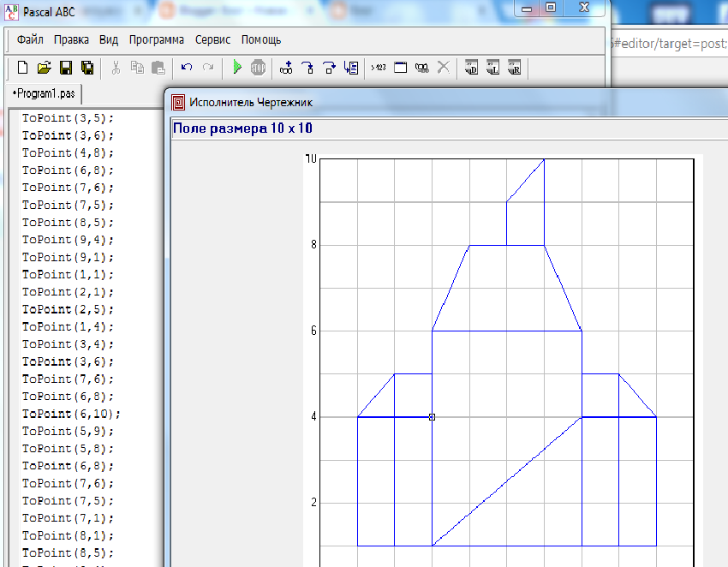Launch the Drawman module D icon
Viewport: 728px width, 567px height.
[471, 68]
